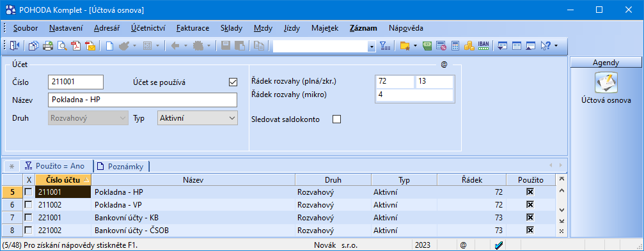Mark X checkbox for row 221002
The image size is (644, 251).
pos(28,231)
